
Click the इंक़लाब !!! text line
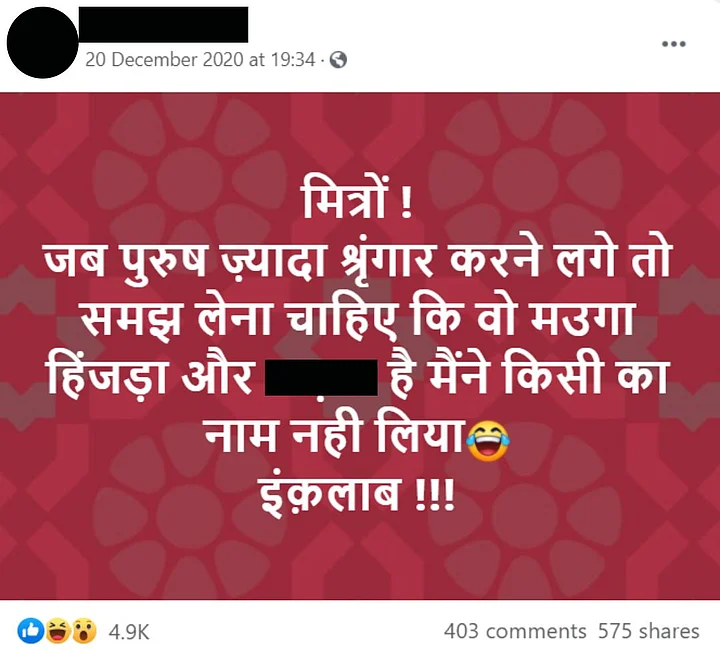[x=358, y=496]
